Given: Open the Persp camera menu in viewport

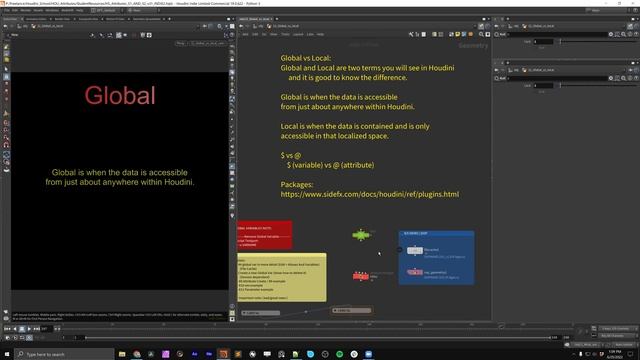Looking at the screenshot, I should pos(181,43).
